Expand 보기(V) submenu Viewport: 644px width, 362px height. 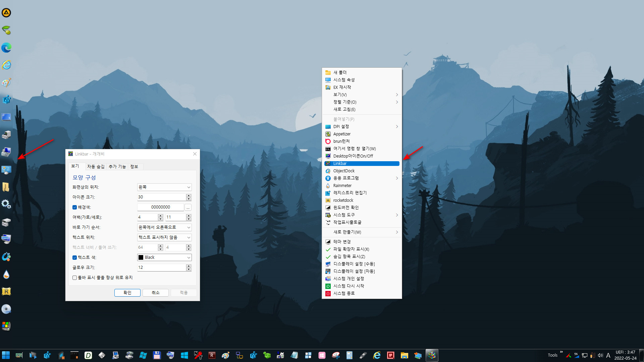362,95
